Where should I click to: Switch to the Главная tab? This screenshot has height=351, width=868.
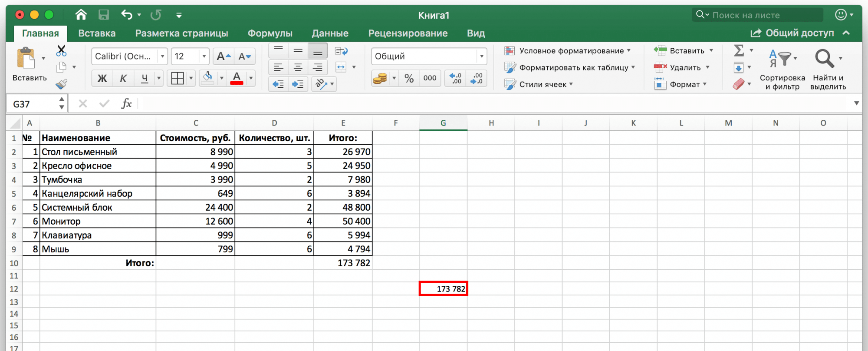click(x=40, y=33)
